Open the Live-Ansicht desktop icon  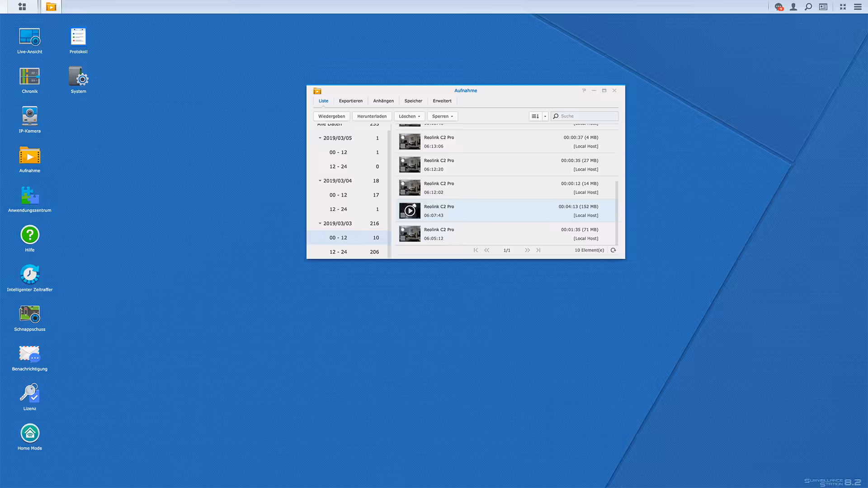pos(30,37)
